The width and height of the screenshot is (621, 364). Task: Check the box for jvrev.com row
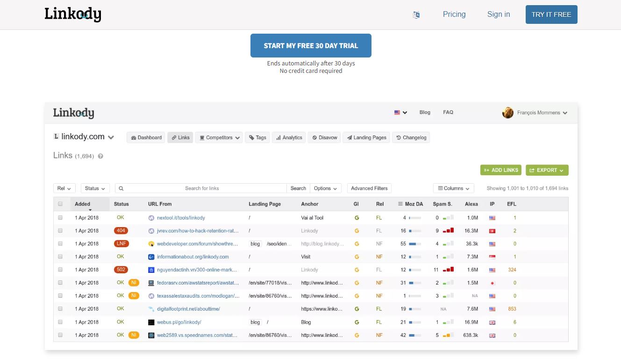point(60,231)
